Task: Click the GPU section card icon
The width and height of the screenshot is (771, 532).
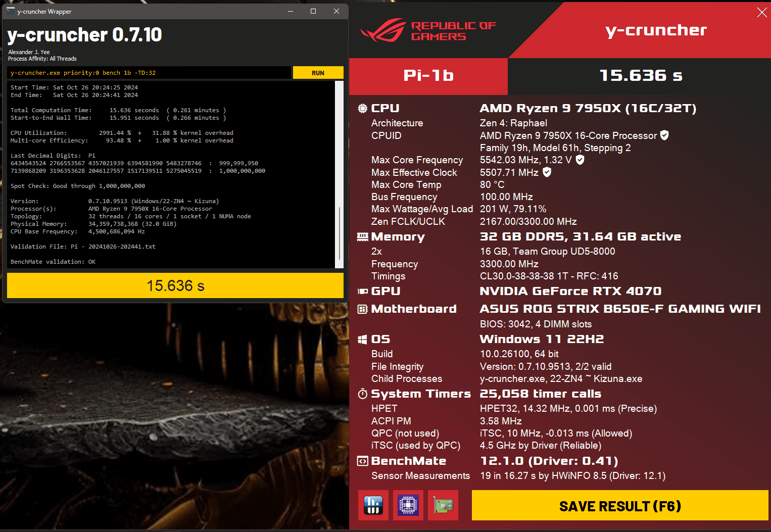Action: [363, 291]
